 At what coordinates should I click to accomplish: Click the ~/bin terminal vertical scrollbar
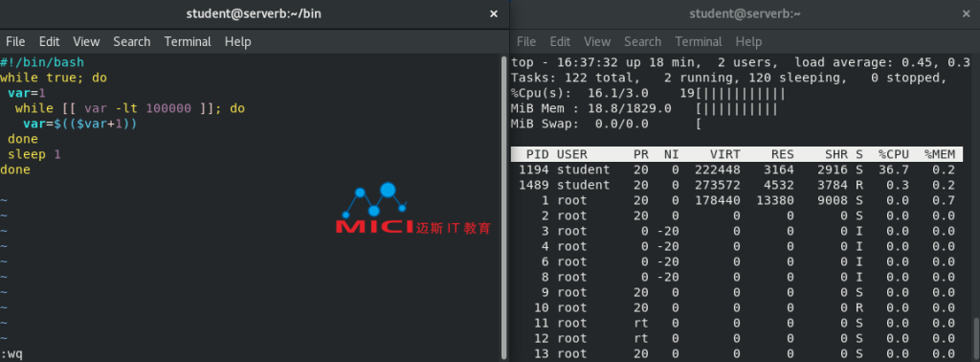tap(503, 208)
